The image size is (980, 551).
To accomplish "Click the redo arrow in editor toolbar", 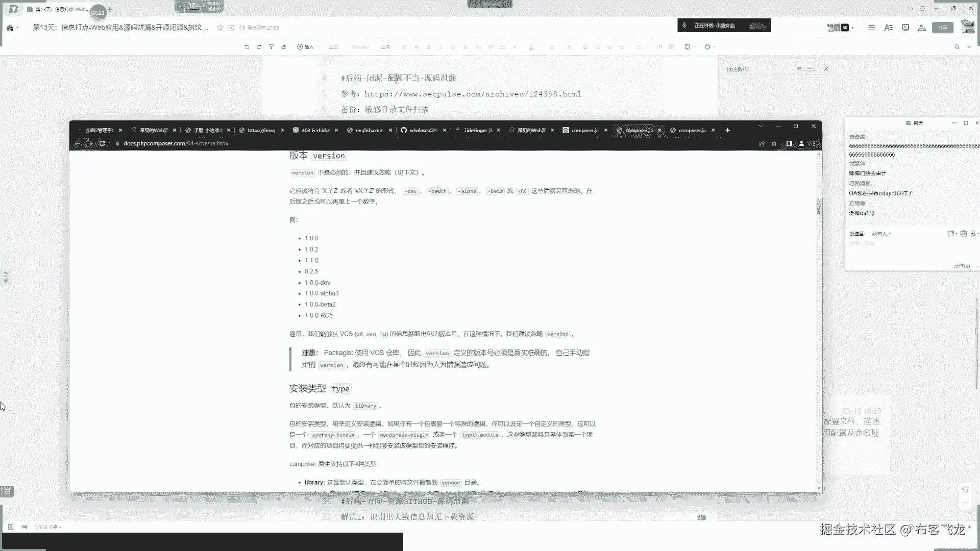I will click(x=259, y=47).
